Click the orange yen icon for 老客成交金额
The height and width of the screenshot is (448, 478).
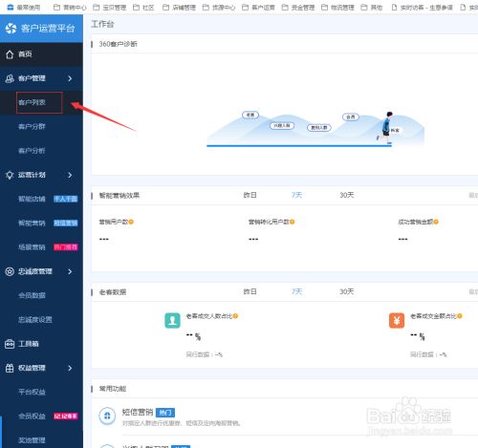[397, 320]
